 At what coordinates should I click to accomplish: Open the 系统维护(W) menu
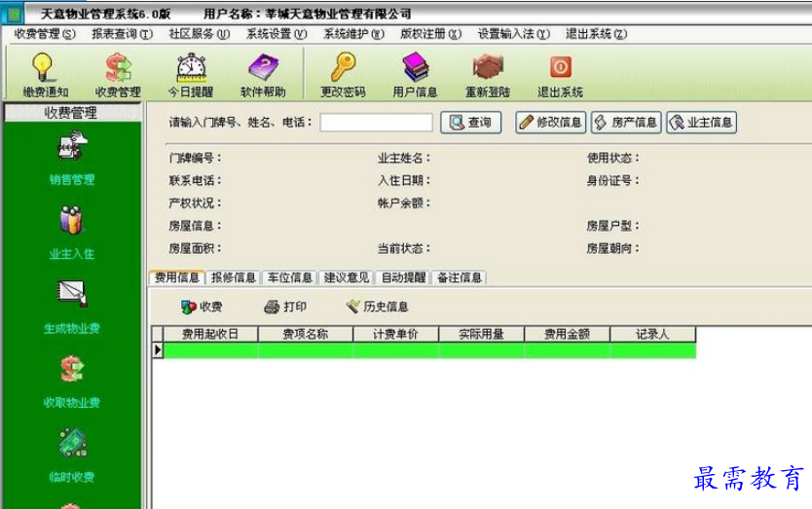353,34
